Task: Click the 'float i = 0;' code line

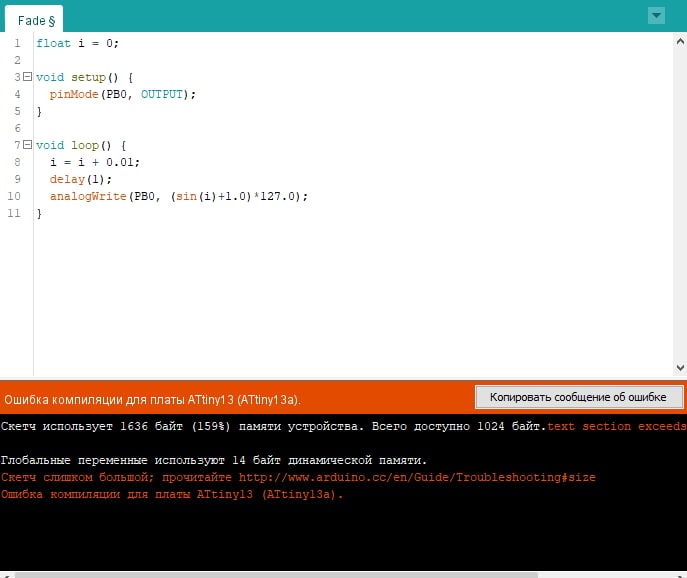Action: coord(77,43)
